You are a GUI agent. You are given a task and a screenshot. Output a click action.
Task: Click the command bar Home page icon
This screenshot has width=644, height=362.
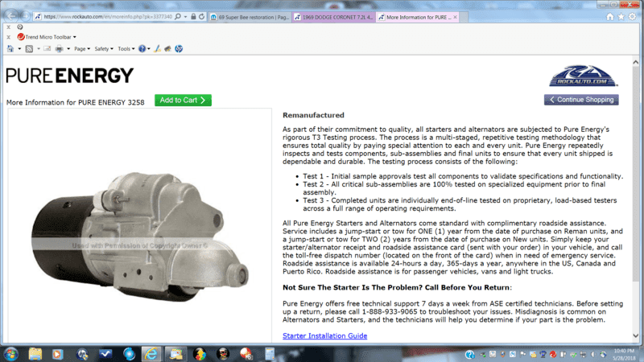[x=10, y=49]
